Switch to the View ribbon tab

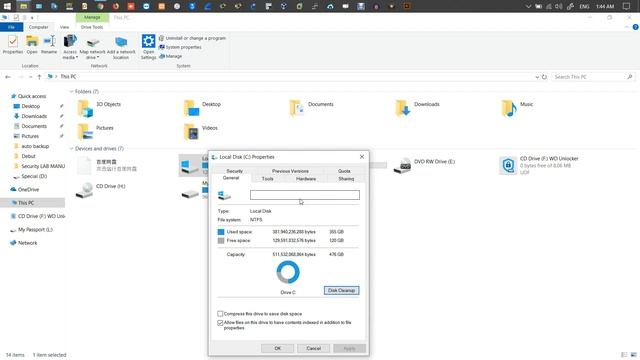point(64,27)
